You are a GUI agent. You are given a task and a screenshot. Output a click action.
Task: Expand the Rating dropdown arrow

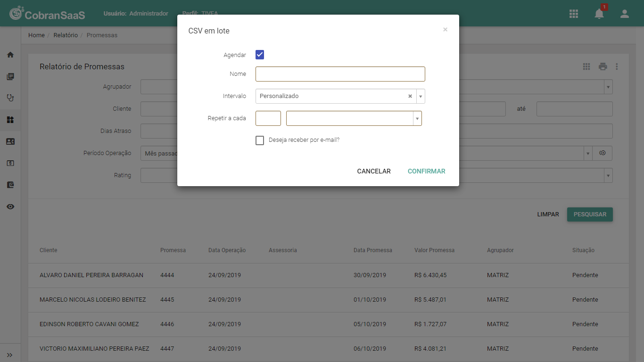pyautogui.click(x=609, y=175)
